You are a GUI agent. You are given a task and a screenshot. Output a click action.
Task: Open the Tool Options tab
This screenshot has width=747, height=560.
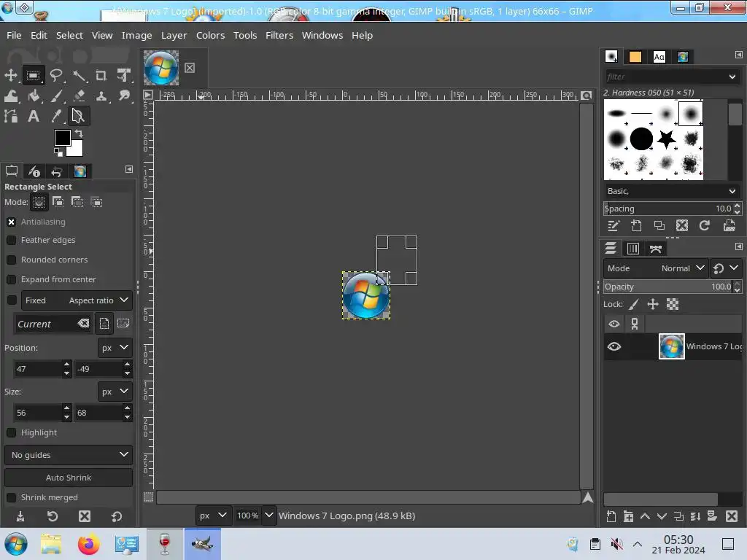pyautogui.click(x=12, y=171)
